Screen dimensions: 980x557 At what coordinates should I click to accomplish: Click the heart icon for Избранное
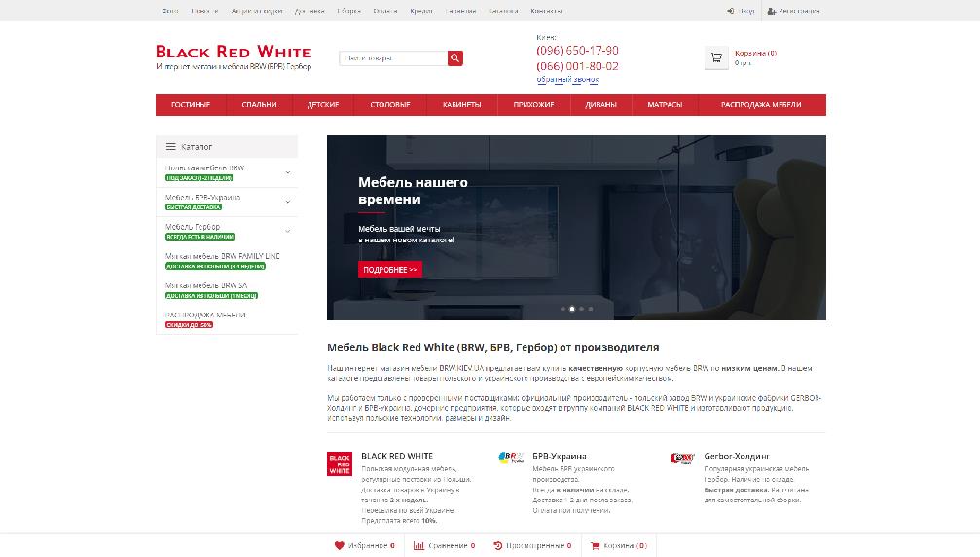[x=339, y=545]
